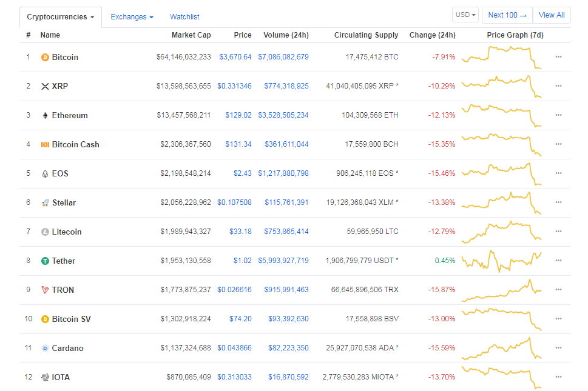Open the more options menu for Ethereum
Image resolution: width=588 pixels, height=391 pixels.
click(x=558, y=115)
